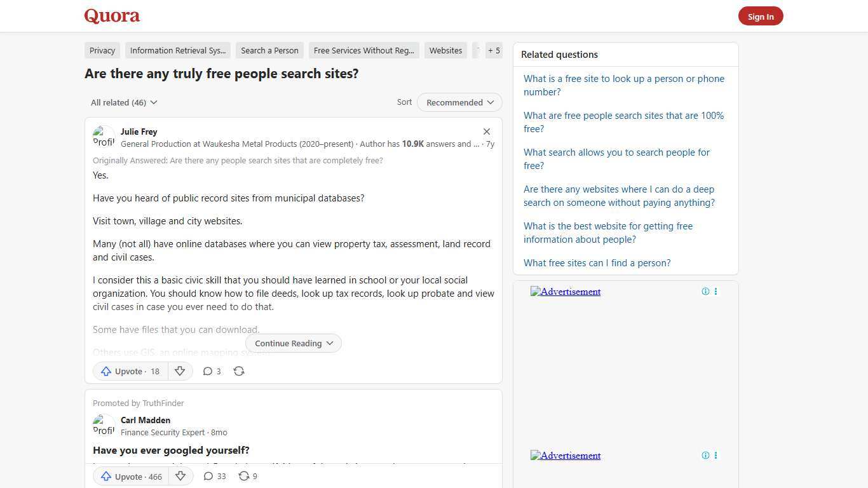
Task: Expand Continue Reading on Julie Frey's answer
Action: coord(293,343)
